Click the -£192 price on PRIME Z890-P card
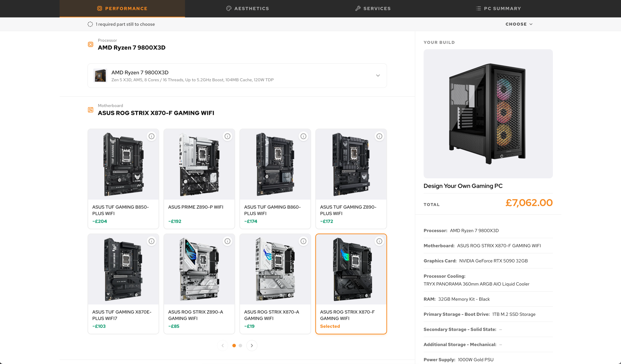This screenshot has height=364, width=621. (175, 221)
